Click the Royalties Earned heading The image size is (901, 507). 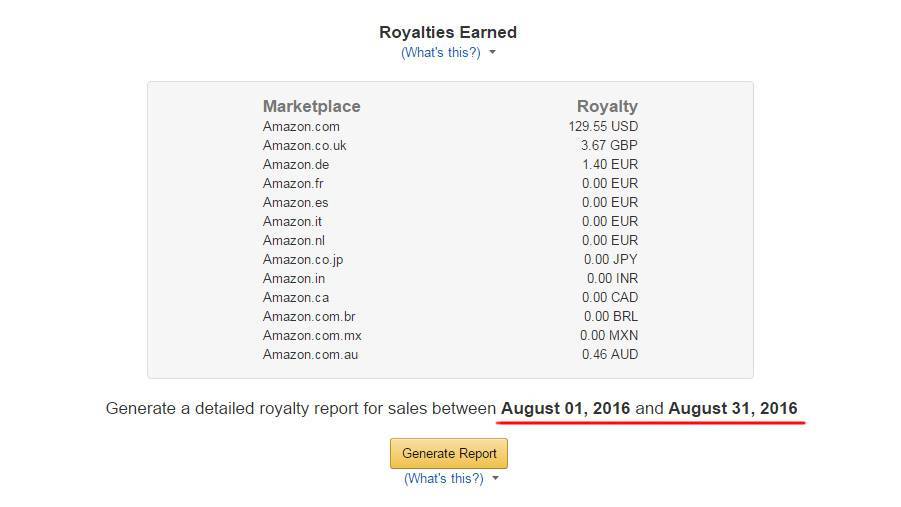(448, 32)
